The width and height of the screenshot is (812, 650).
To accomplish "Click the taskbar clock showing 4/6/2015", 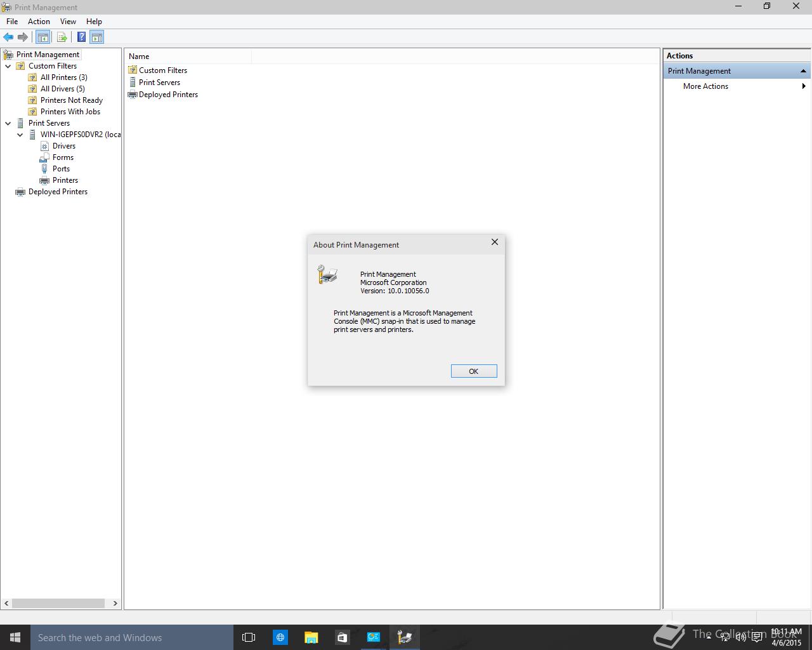I will [786, 637].
